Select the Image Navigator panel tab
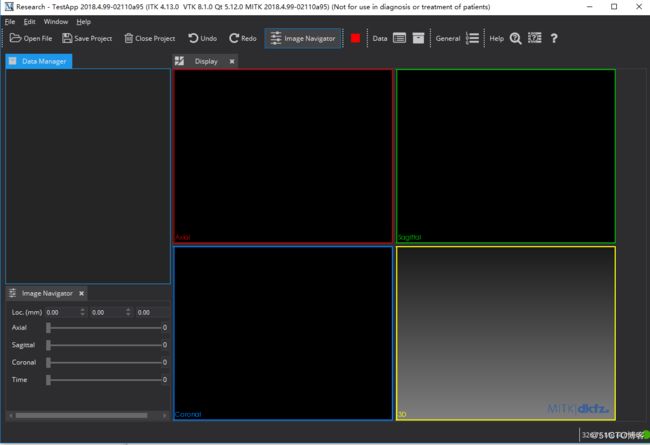This screenshot has width=650, height=445. click(47, 293)
